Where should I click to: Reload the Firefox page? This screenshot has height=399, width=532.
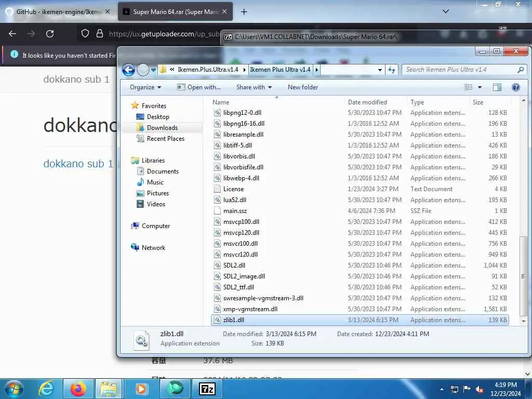pos(50,34)
